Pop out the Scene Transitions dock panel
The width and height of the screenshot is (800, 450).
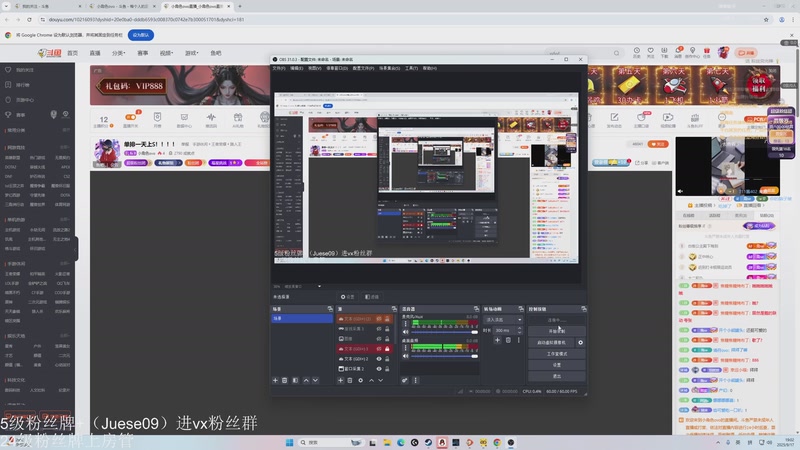pos(520,309)
